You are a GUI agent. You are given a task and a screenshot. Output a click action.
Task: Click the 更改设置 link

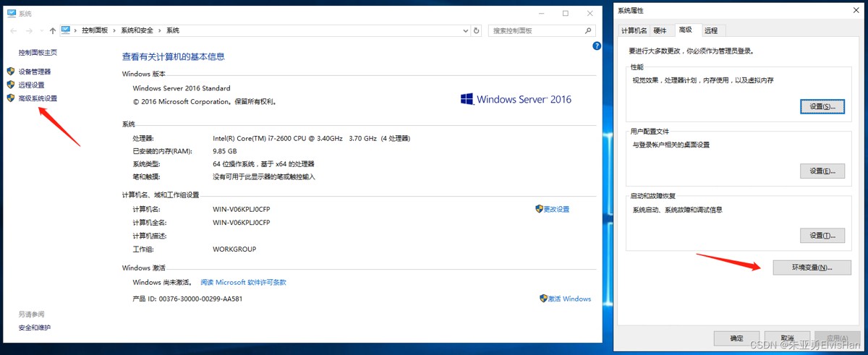coord(556,209)
